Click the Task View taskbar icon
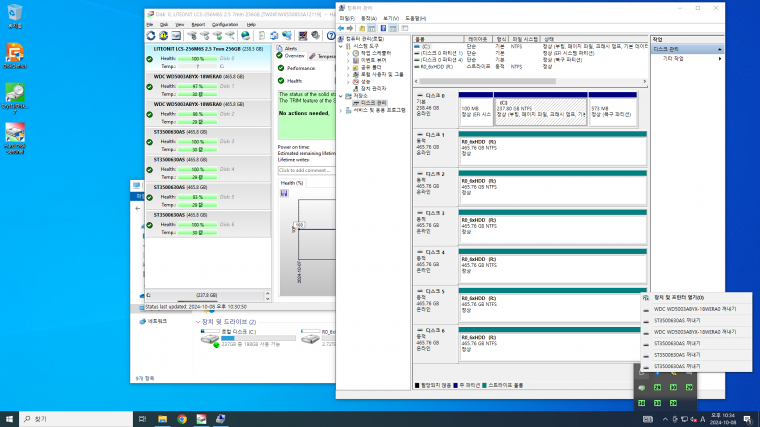This screenshot has height=427, width=760. click(142, 419)
